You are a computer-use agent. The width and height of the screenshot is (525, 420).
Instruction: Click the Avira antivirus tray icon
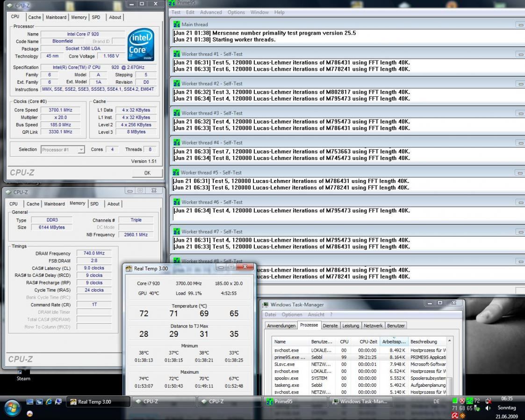click(455, 416)
